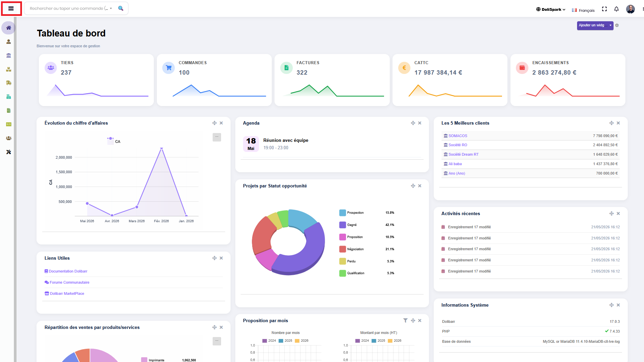Screen dimensions: 644x362
Task: Open the shipping truck sidebar icon
Action: (x=8, y=83)
